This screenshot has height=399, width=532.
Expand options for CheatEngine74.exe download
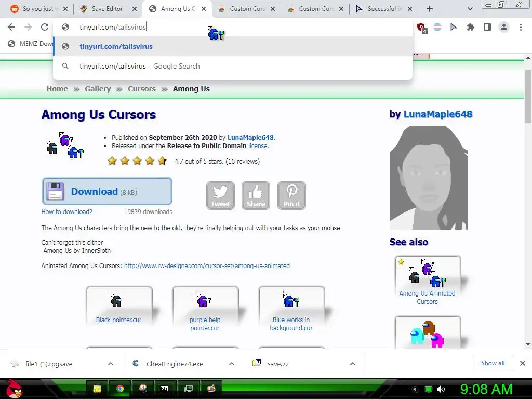point(232,364)
